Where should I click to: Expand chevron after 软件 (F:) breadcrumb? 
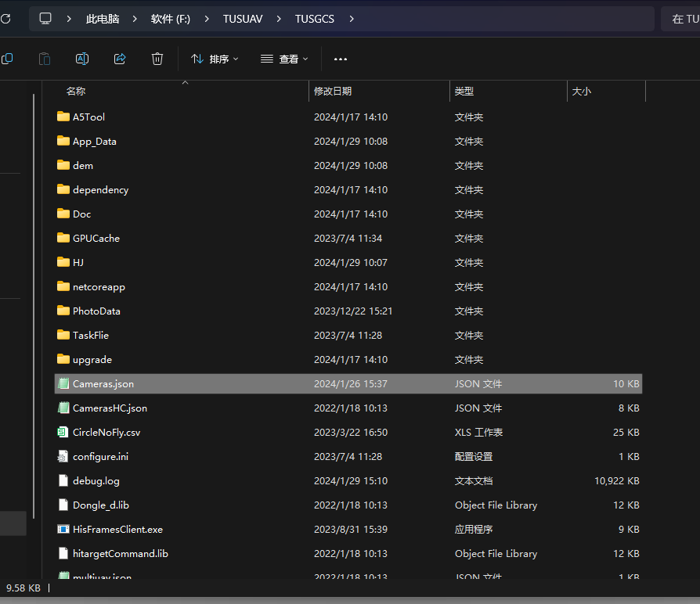click(206, 19)
